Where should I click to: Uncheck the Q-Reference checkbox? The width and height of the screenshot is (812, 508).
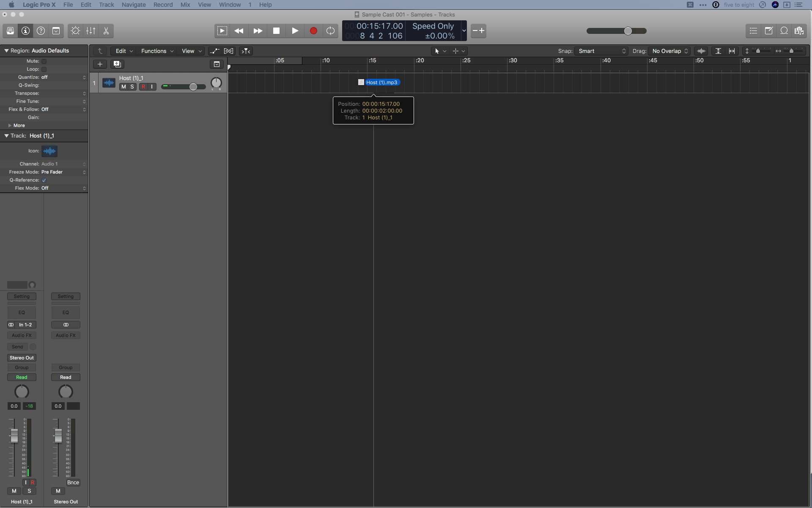point(44,180)
